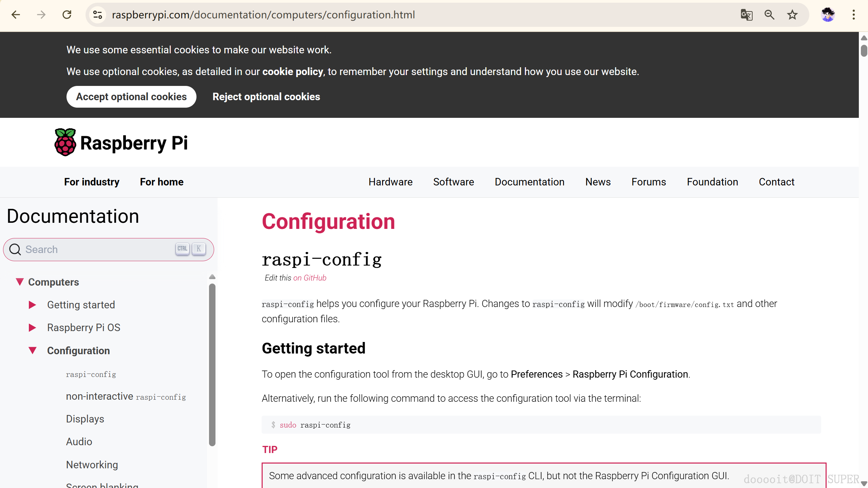This screenshot has width=868, height=488.
Task: Open the Hardware menu item
Action: tap(390, 182)
